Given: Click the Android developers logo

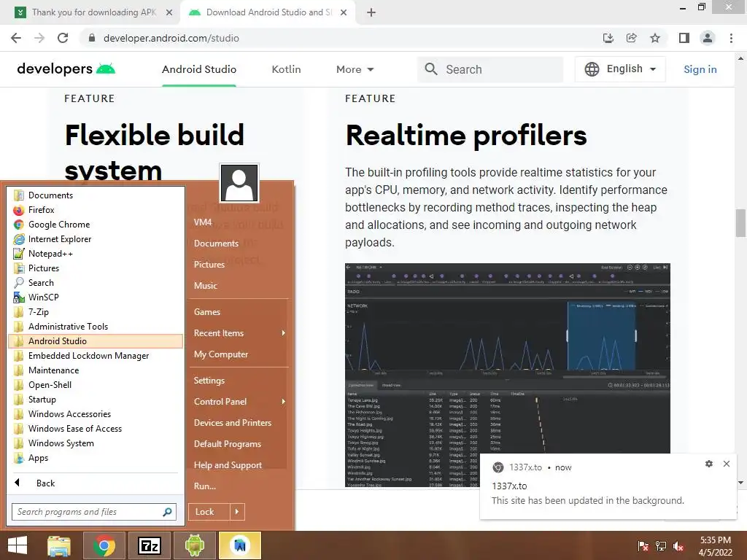Looking at the screenshot, I should tap(66, 69).
